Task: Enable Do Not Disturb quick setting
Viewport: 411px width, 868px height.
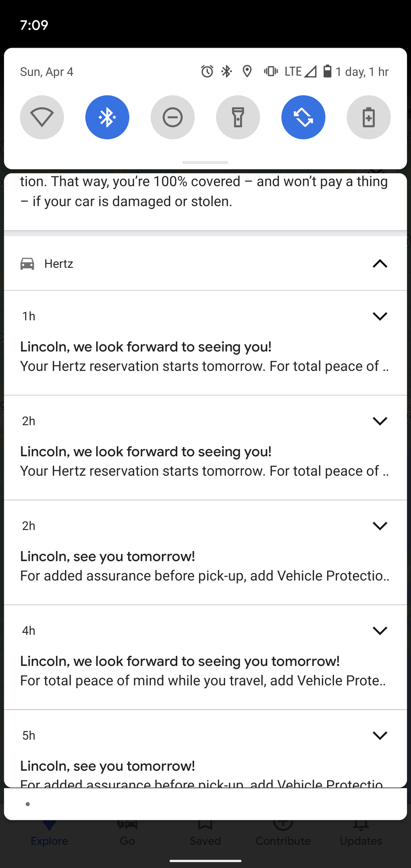Action: point(173,117)
